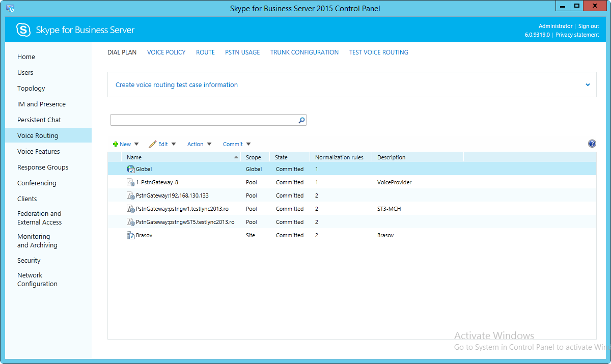
Task: Expand the voice routing test case panel chevron
Action: pos(588,85)
